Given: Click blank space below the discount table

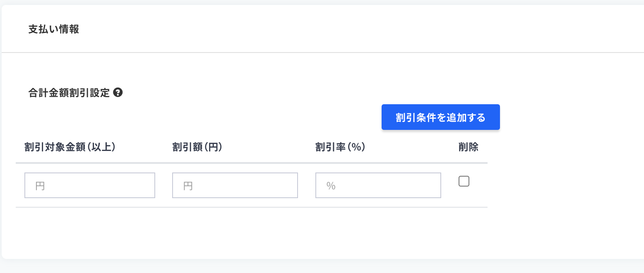Looking at the screenshot, I should (x=248, y=232).
